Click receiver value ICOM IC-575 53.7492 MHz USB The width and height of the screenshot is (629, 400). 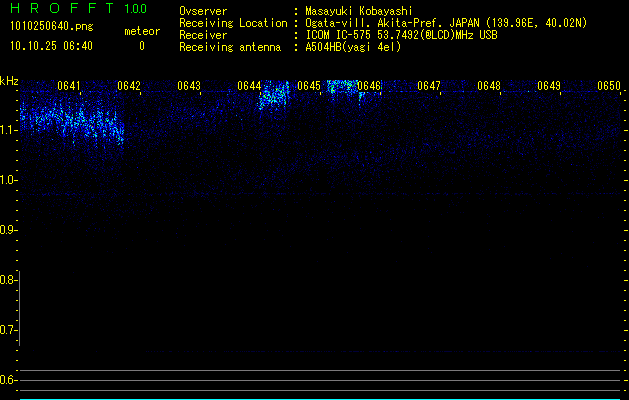click(402, 35)
